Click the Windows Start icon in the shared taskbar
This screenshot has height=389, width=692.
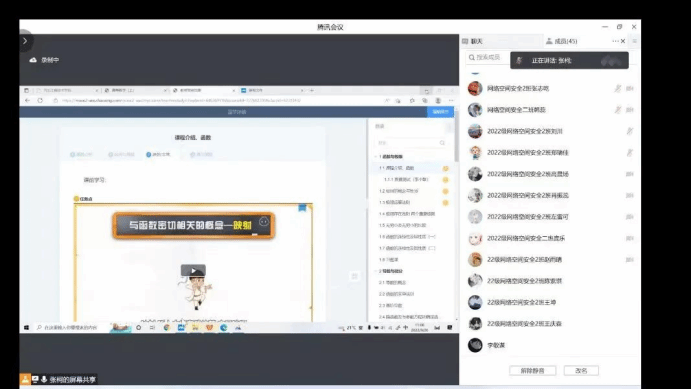(x=26, y=328)
